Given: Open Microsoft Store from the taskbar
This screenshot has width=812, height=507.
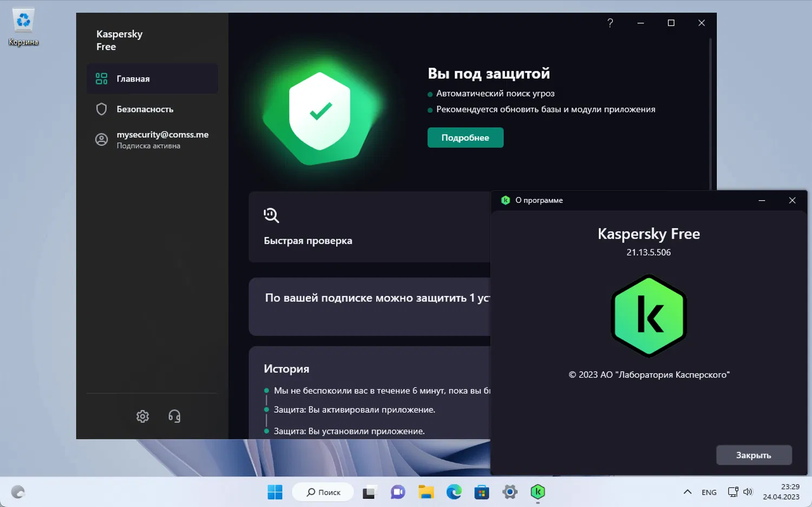Looking at the screenshot, I should [482, 492].
